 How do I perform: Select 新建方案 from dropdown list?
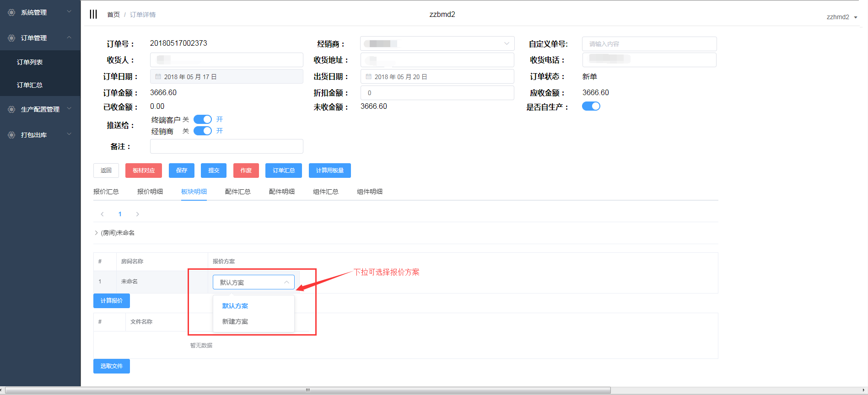(x=235, y=321)
